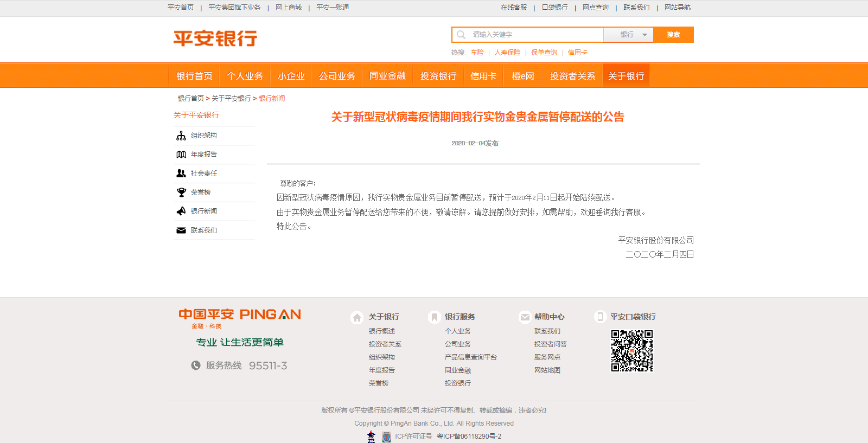This screenshot has width=868, height=443.
Task: Click the service hotline phone icon
Action: 196,365
